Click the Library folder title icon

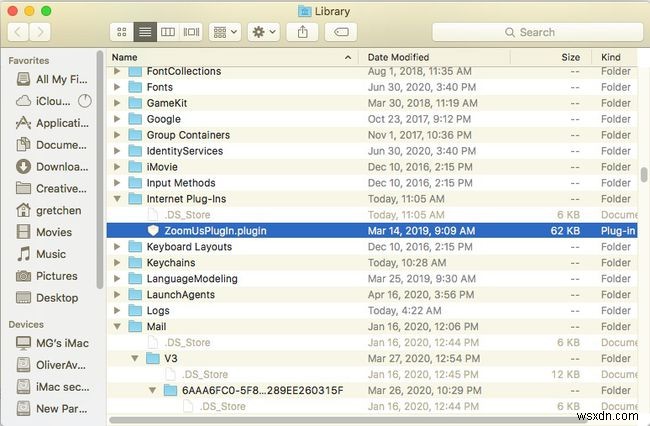coord(305,11)
